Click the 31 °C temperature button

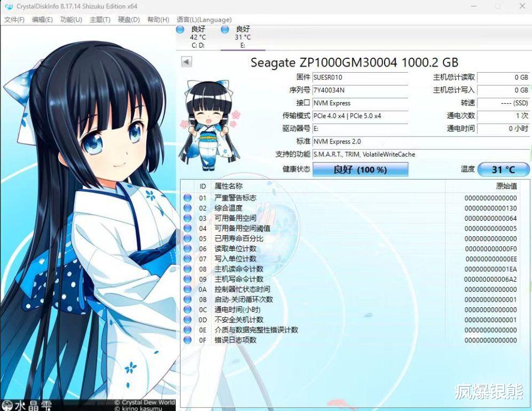click(503, 169)
